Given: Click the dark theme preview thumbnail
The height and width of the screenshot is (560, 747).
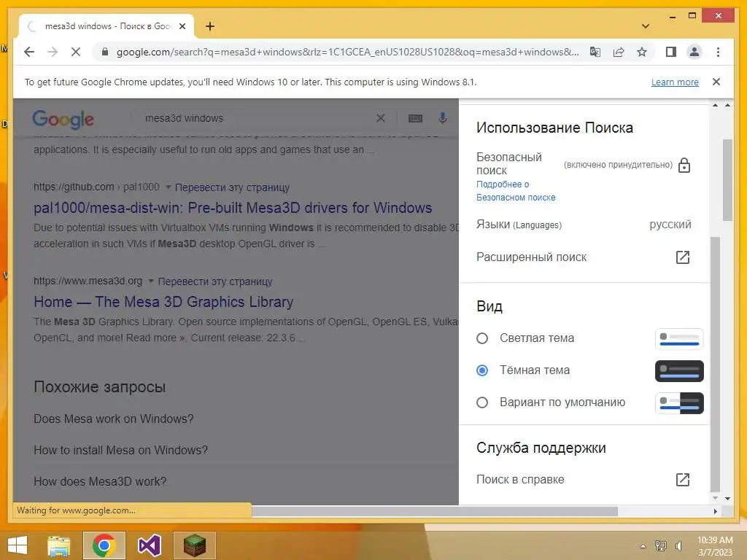Looking at the screenshot, I should [x=679, y=371].
